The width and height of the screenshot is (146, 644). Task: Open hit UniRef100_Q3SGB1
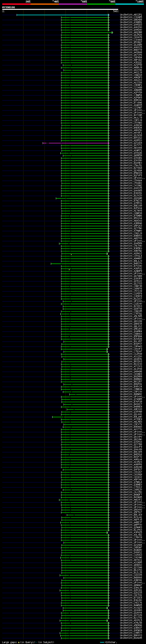(x=131, y=158)
